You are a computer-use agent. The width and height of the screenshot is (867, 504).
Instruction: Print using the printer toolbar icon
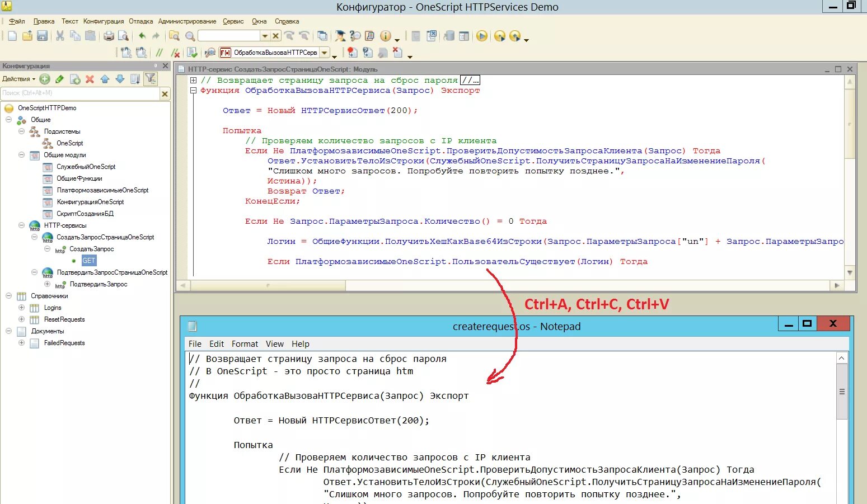(109, 36)
